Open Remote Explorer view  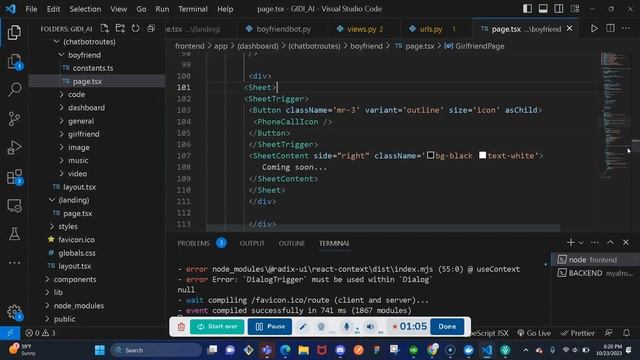coord(14,206)
